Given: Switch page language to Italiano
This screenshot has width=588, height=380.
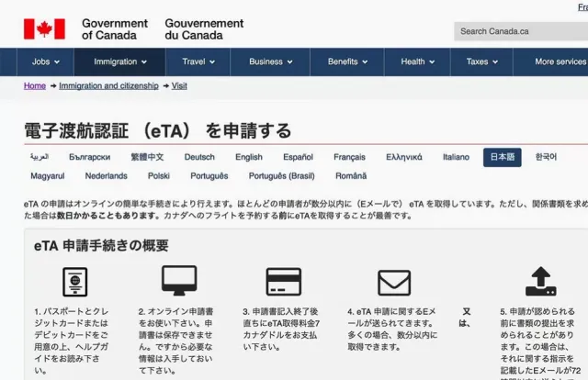Looking at the screenshot, I should coord(456,157).
